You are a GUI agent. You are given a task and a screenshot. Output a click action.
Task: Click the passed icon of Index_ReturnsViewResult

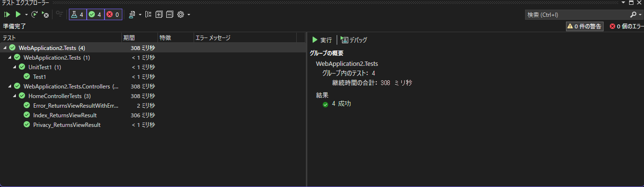pyautogui.click(x=27, y=115)
